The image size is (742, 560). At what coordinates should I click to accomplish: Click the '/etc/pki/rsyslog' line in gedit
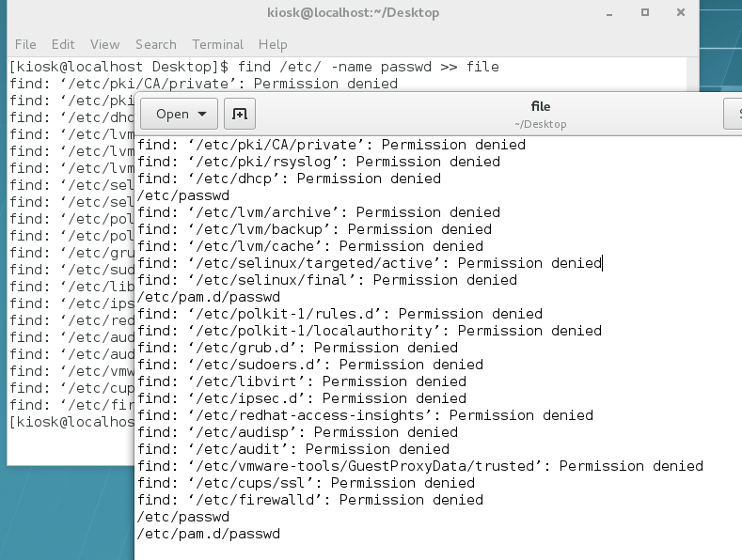click(x=319, y=162)
